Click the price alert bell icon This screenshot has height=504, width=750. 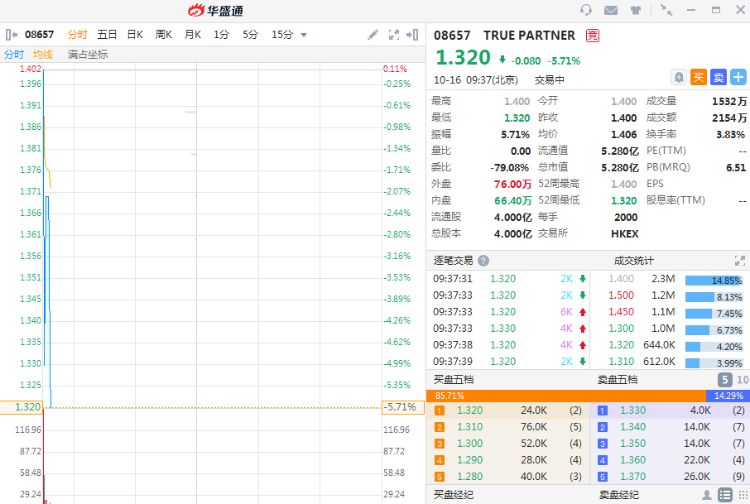click(x=679, y=77)
